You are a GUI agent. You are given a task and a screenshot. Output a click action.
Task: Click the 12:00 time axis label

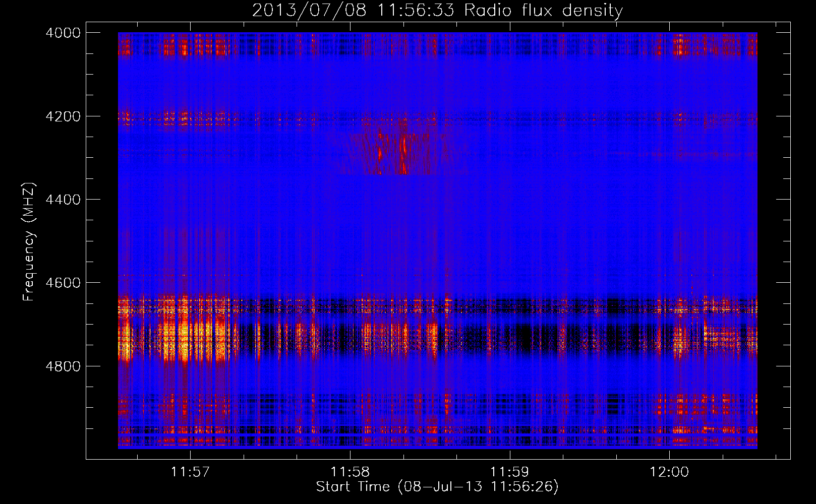(x=669, y=472)
